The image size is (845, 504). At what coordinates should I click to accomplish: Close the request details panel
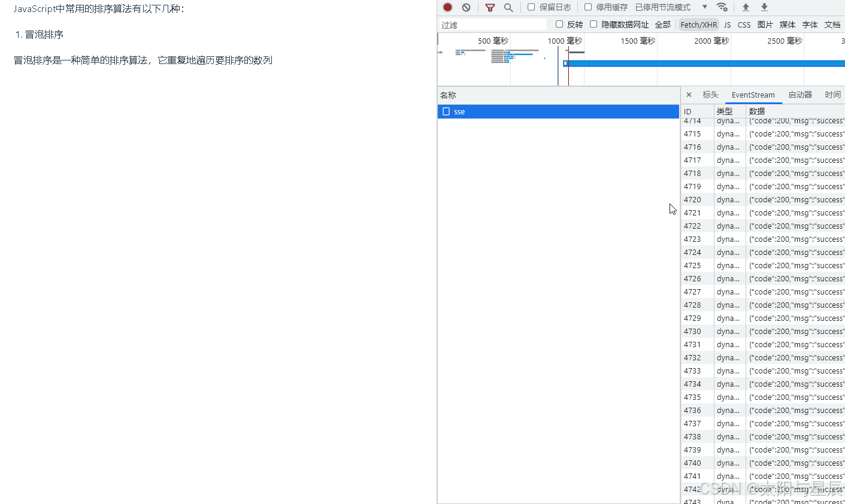(x=689, y=94)
